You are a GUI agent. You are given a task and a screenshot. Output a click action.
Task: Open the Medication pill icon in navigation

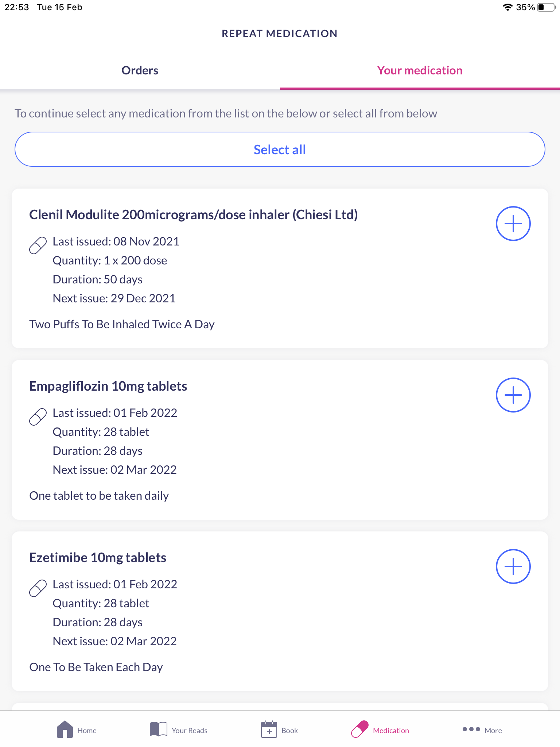coord(360,729)
